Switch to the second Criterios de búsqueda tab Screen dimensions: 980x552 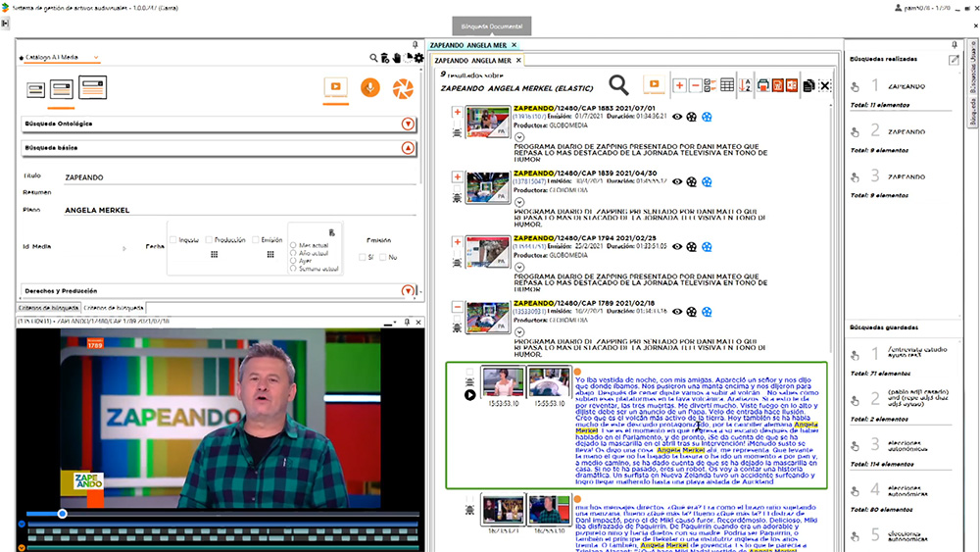point(113,308)
